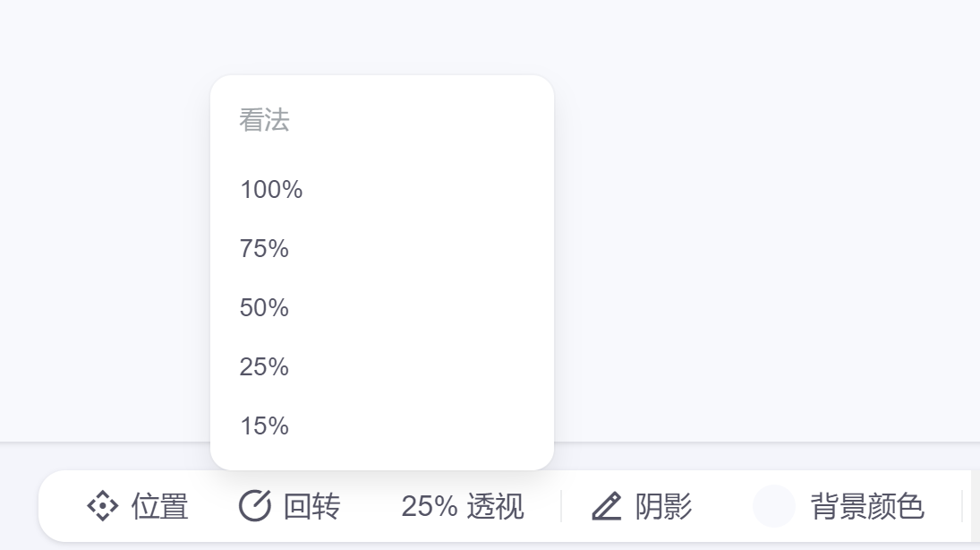Choose 75% from the 看法 menu
Viewport: 980px width, 550px height.
pyautogui.click(x=382, y=248)
